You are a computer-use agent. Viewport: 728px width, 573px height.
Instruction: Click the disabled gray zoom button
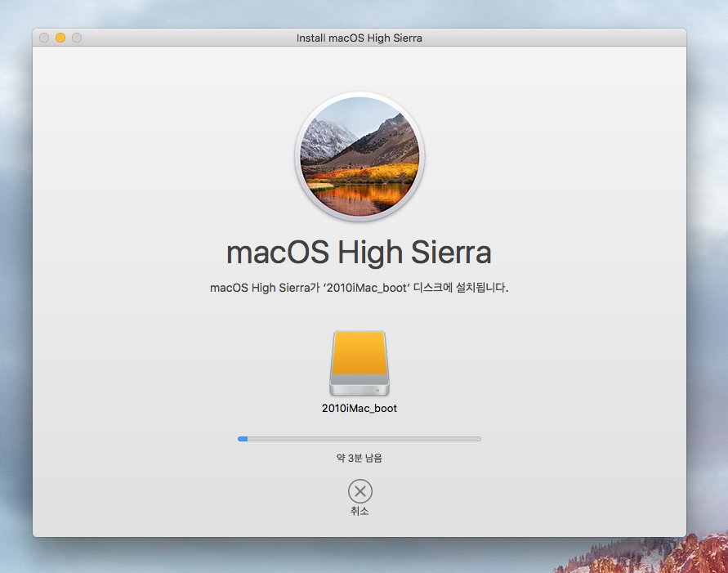77,38
